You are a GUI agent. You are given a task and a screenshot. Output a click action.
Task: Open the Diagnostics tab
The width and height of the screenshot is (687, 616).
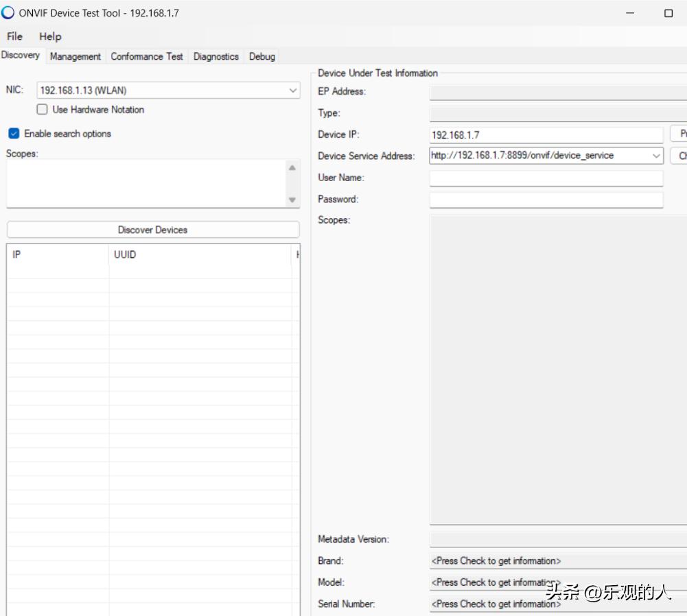[x=216, y=57]
